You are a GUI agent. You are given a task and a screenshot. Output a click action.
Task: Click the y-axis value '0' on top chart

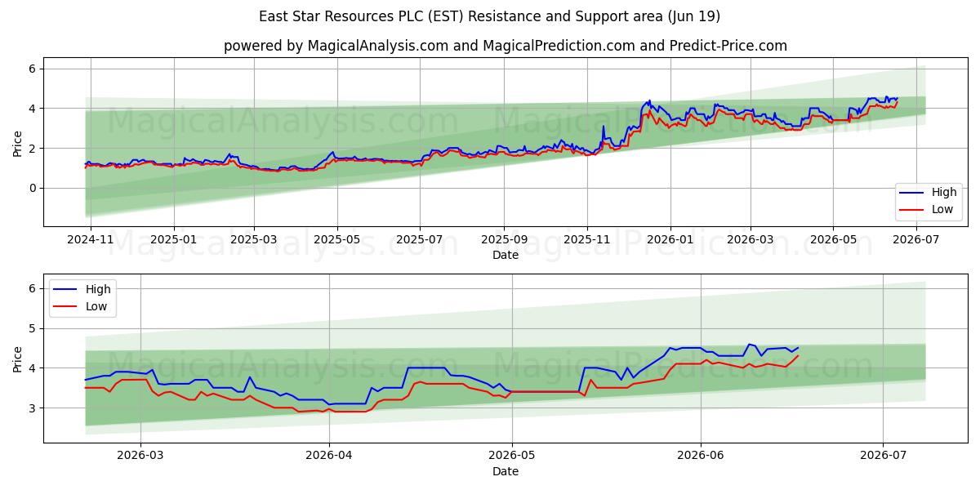coord(33,188)
